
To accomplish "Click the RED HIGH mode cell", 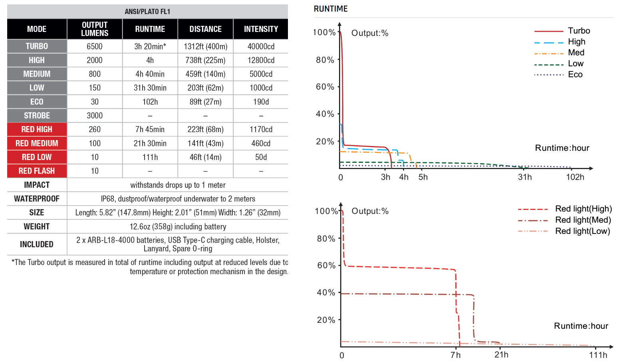I will pos(37,129).
